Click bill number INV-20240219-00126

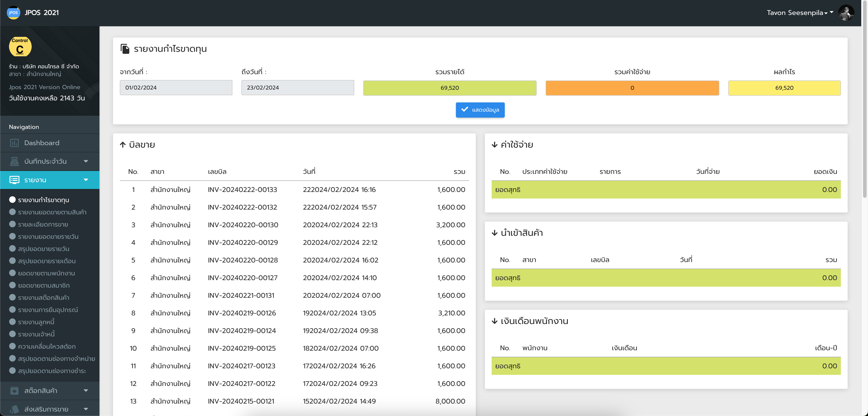coord(242,313)
